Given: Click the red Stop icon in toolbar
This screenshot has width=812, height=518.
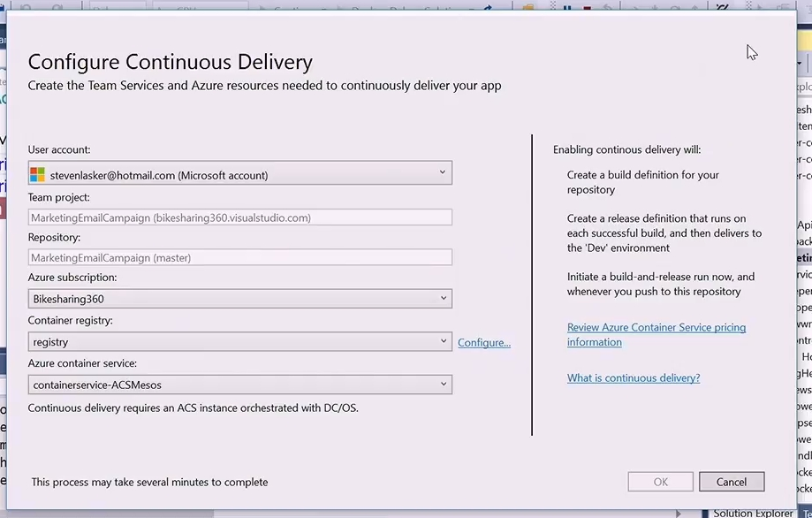Looking at the screenshot, I should [x=588, y=6].
